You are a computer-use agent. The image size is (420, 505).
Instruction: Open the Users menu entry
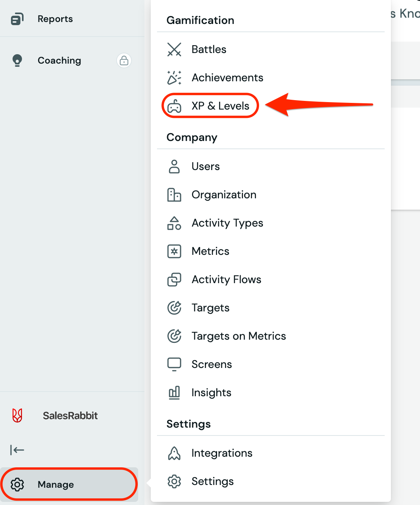pos(205,167)
